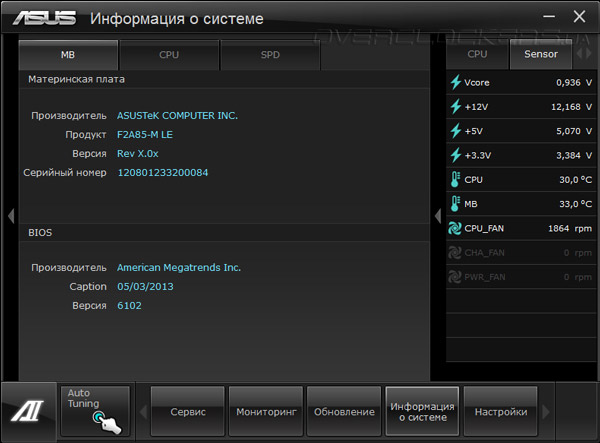Click MB temperature 33,0 °C
This screenshot has width=600, height=443.
tap(576, 204)
